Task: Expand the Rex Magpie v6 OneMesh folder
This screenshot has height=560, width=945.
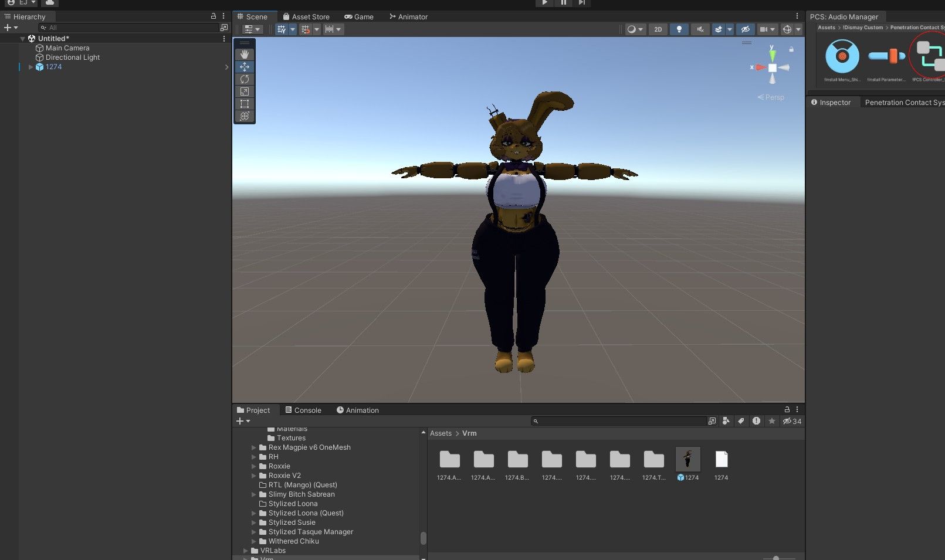Action: click(254, 447)
